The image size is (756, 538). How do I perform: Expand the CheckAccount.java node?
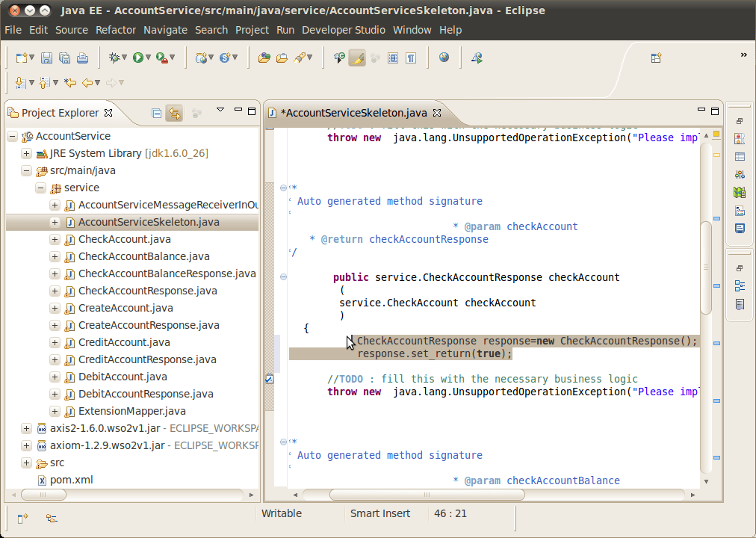coord(55,239)
